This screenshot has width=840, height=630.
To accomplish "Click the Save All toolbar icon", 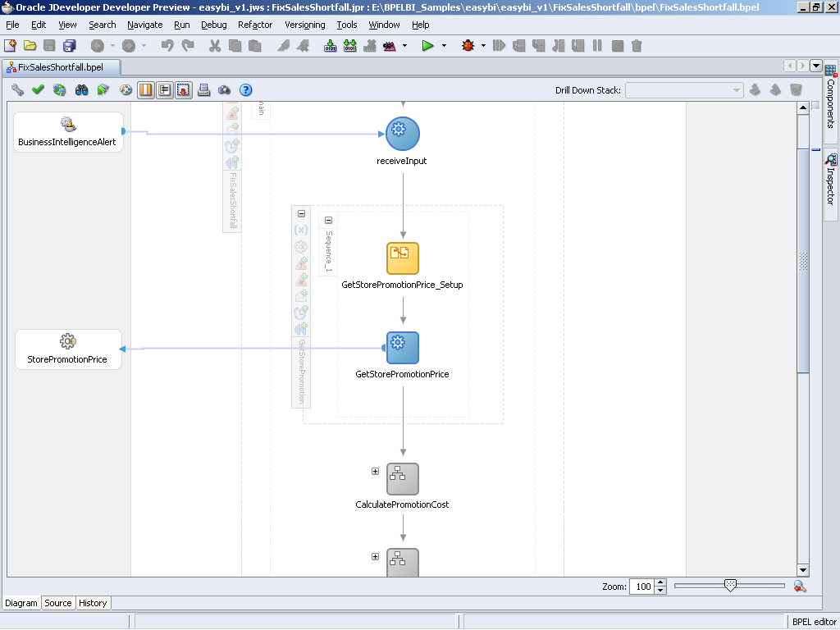I will point(70,46).
